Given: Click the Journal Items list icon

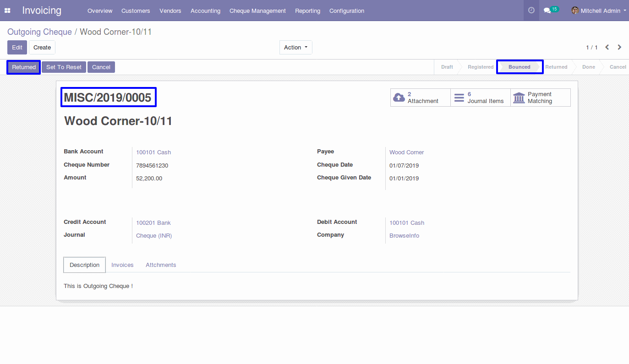Looking at the screenshot, I should (x=459, y=98).
